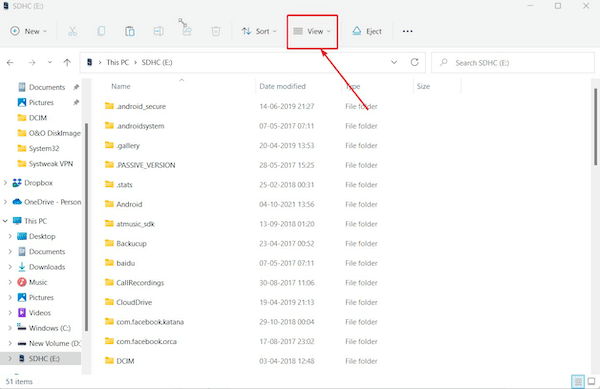Click the navigation pane scrollbar
Image resolution: width=600 pixels, height=389 pixels.
pos(86,226)
